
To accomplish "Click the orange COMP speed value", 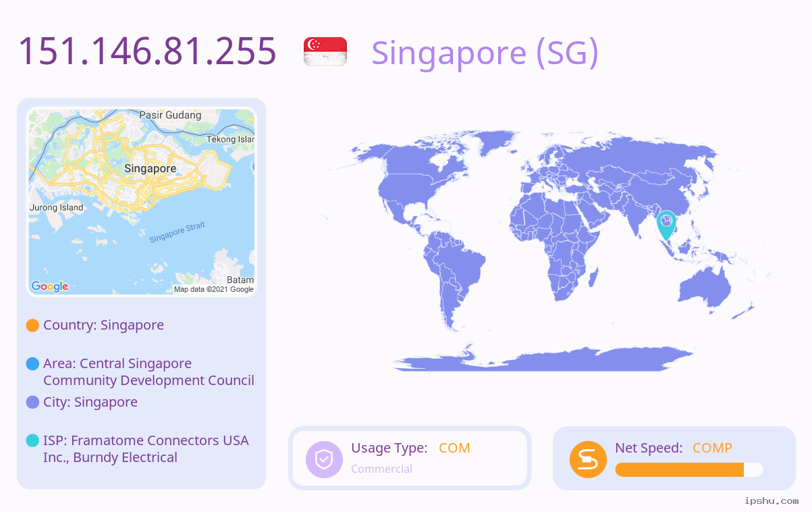I will coord(712,448).
